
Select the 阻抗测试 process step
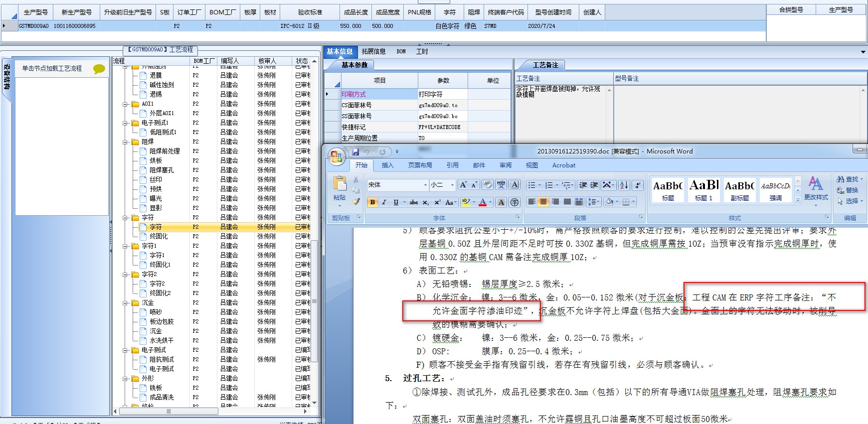162,360
